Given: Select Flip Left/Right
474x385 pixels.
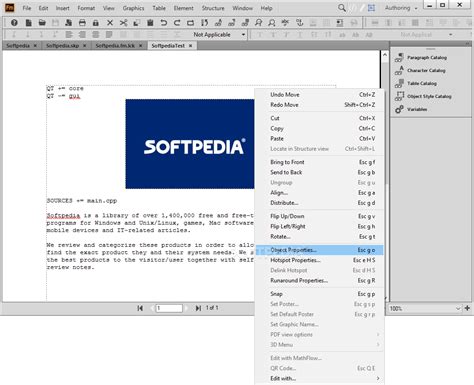Looking at the screenshot, I should point(320,227).
